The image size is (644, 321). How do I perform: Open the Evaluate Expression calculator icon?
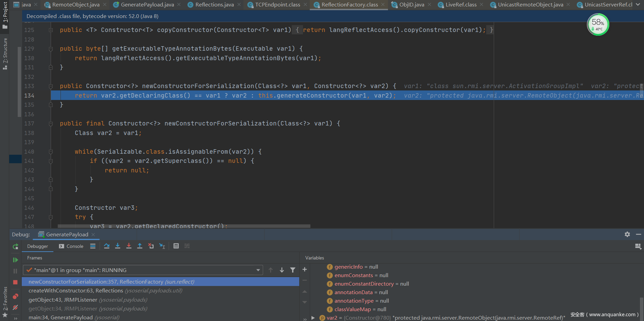point(176,246)
